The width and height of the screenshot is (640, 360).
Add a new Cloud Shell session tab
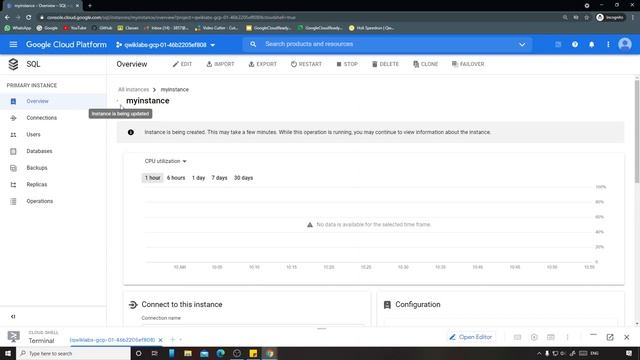(x=172, y=340)
